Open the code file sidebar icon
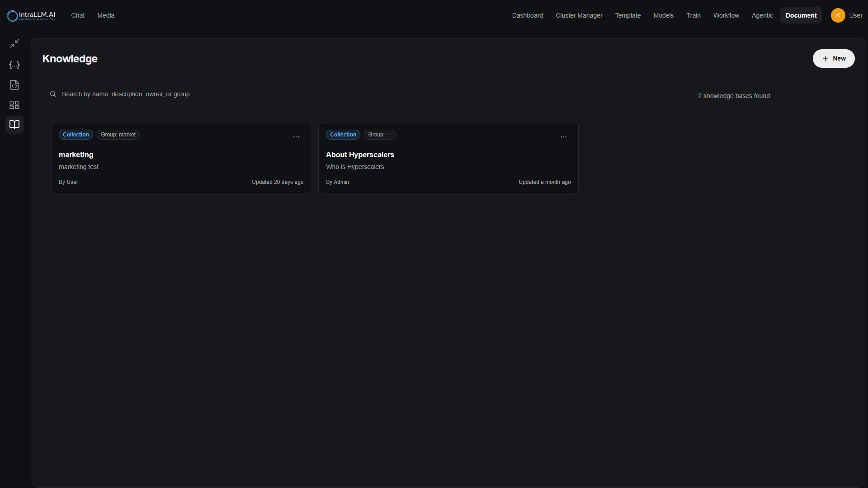The width and height of the screenshot is (868, 488). [x=14, y=85]
